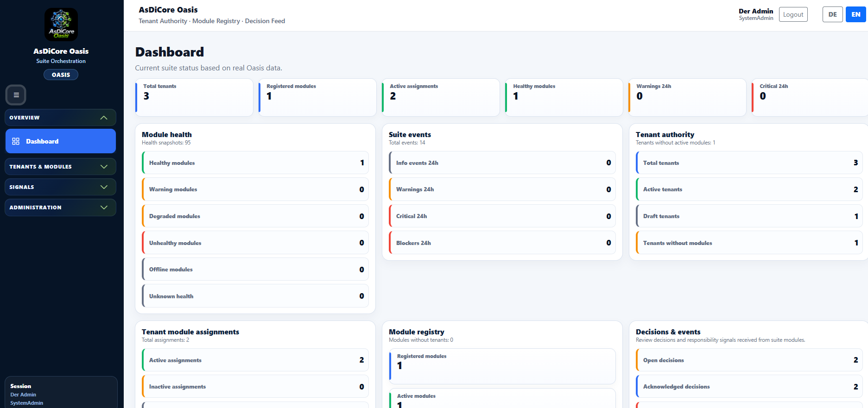
Task: Click the Session box Der Admin link
Action: [x=23, y=395]
